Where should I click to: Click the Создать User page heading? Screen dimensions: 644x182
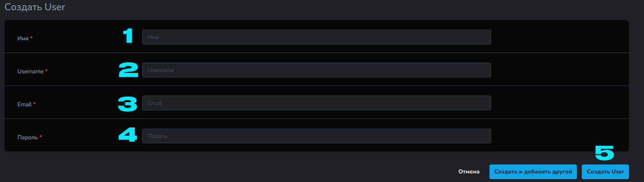point(35,7)
